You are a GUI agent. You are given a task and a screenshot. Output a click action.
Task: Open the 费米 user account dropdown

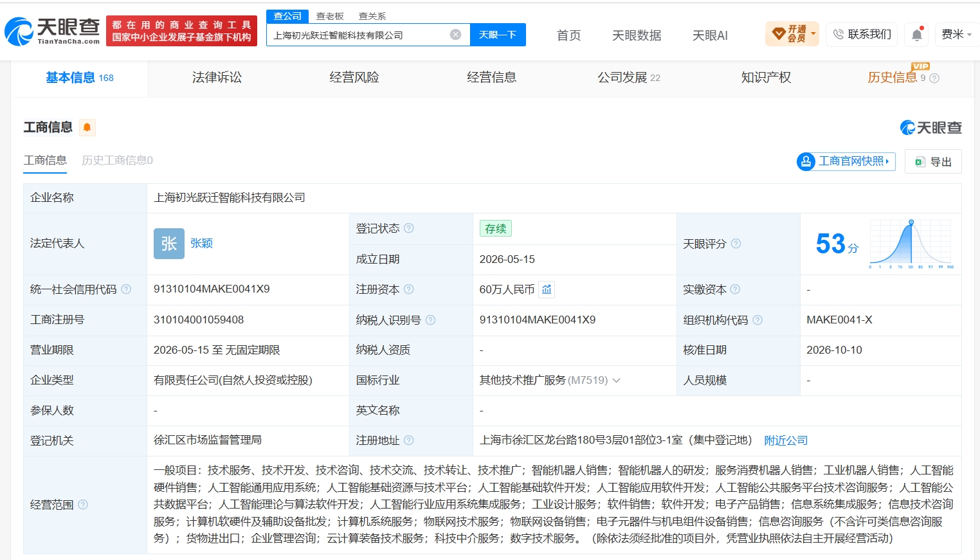[x=956, y=34]
